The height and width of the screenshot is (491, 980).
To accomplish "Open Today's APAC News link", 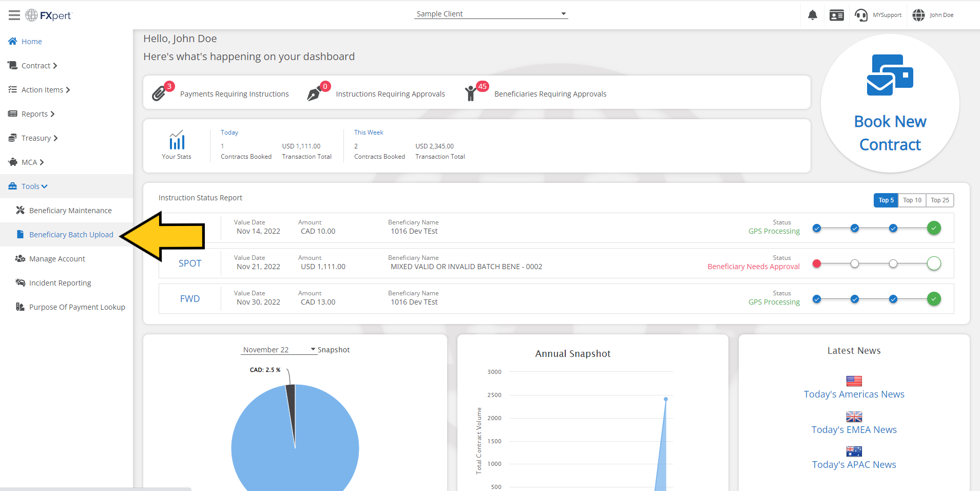I will tap(854, 465).
